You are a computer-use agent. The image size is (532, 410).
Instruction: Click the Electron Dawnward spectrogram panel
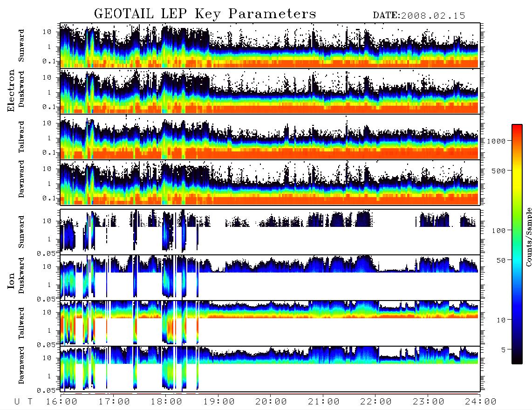pyautogui.click(x=270, y=182)
